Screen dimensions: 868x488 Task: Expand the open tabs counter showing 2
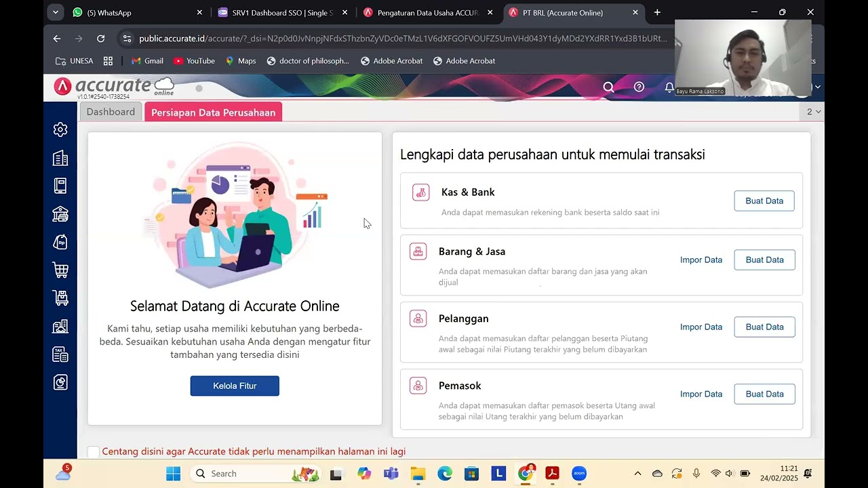[814, 112]
